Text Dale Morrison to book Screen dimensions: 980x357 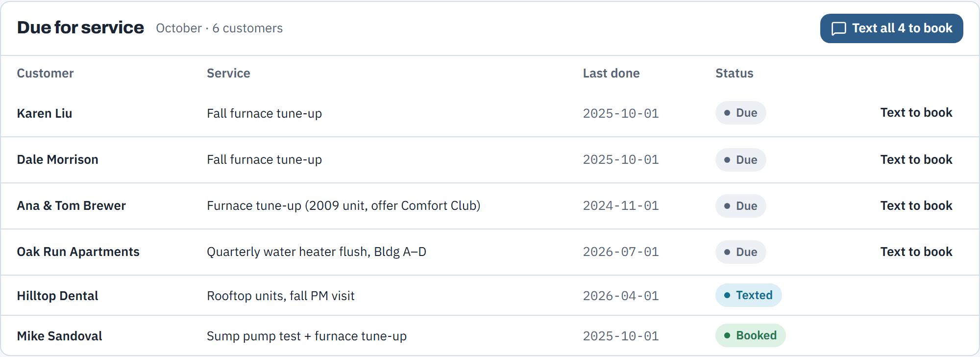pyautogui.click(x=916, y=160)
